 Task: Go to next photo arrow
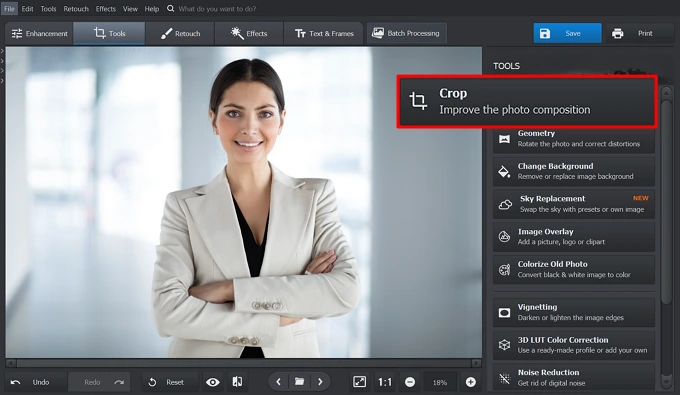pyautogui.click(x=320, y=382)
